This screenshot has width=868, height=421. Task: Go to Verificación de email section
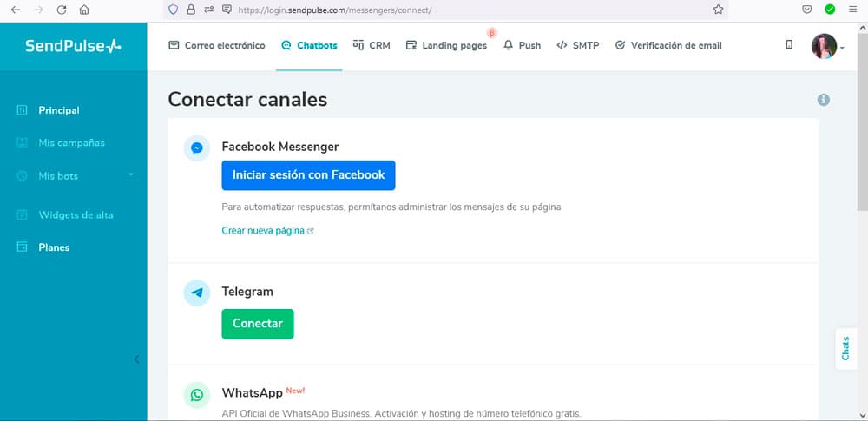coord(667,45)
